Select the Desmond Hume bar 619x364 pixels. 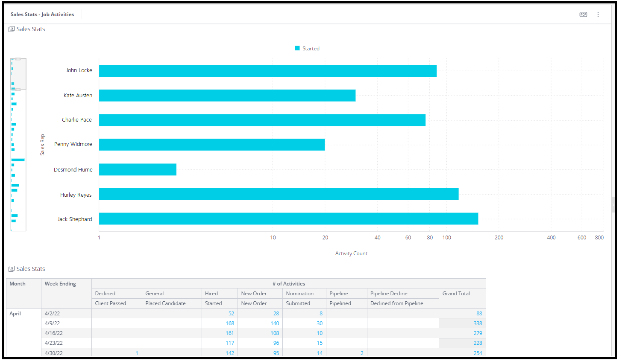(x=138, y=169)
